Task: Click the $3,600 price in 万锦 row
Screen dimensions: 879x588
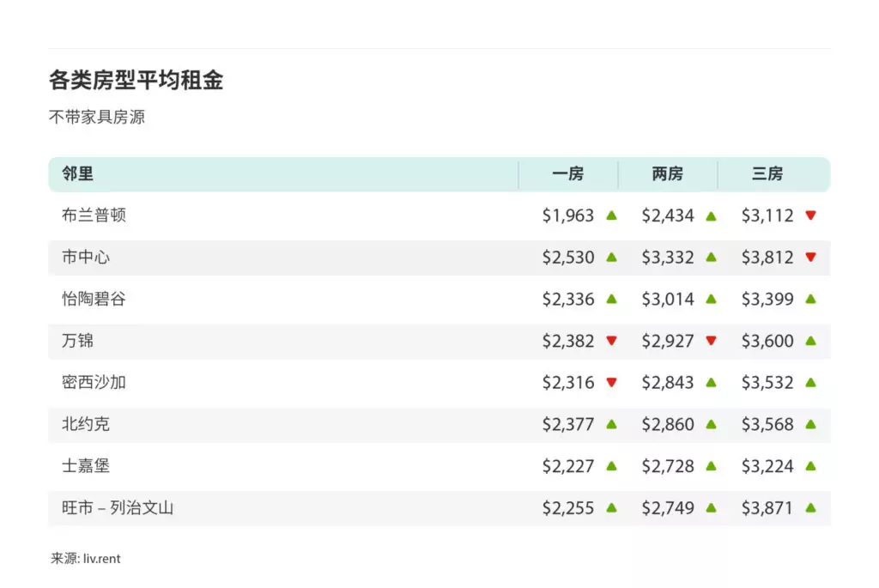Action: click(x=767, y=341)
